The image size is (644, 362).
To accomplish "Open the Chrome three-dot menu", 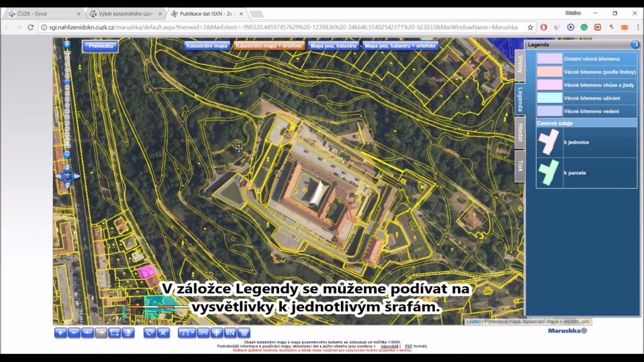I will 637,27.
